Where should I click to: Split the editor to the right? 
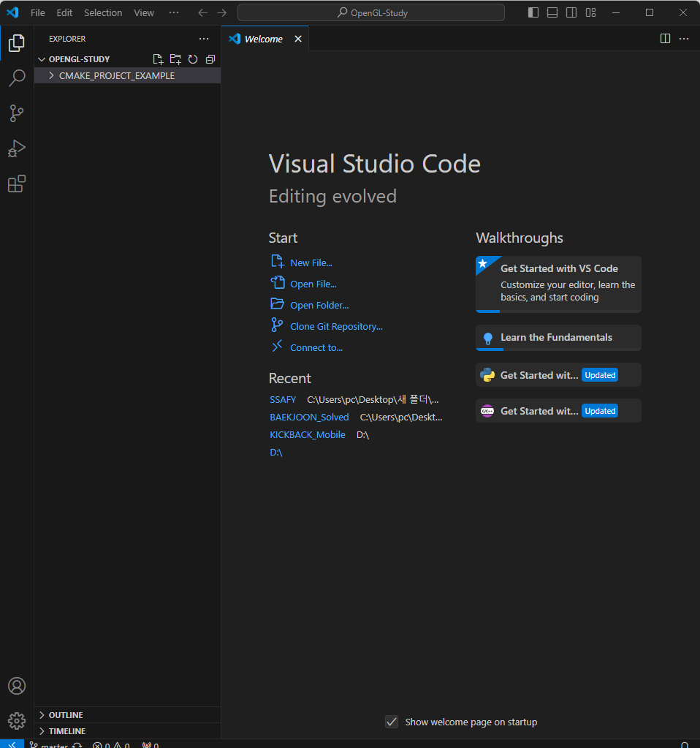665,39
